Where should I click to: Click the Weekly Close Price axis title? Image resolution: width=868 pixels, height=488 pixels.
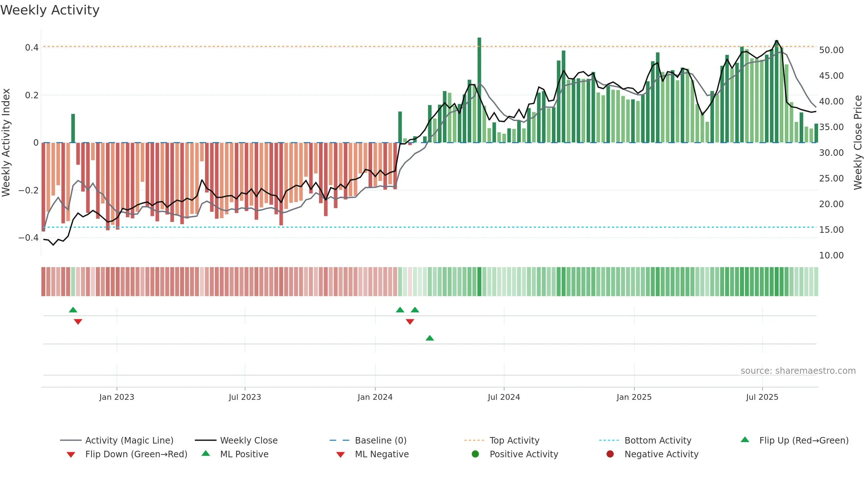(x=858, y=142)
